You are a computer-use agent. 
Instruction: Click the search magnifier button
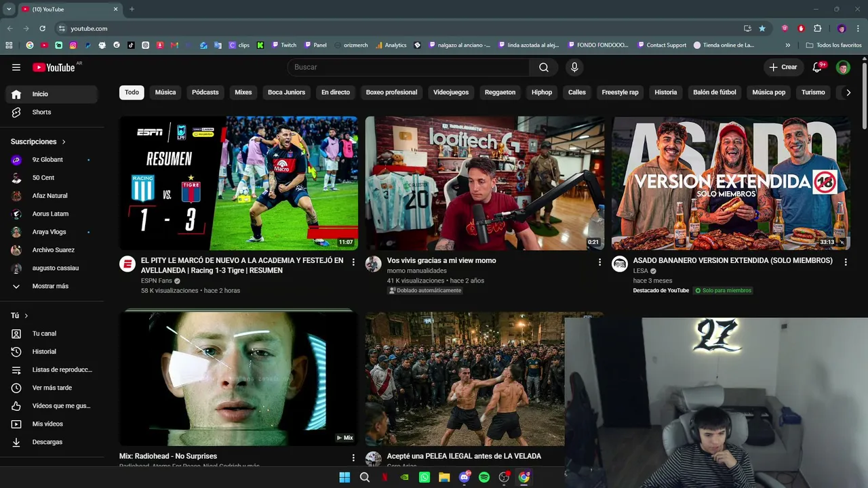(544, 67)
